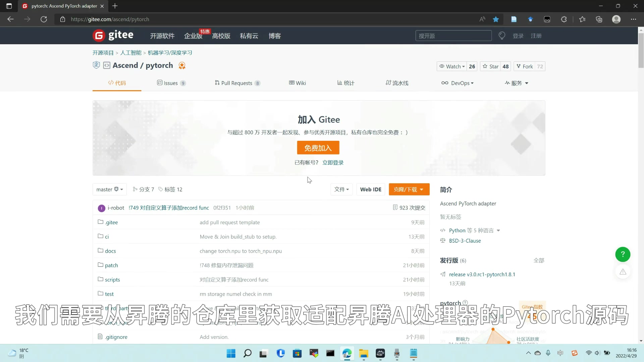Click the warning triangle report icon
This screenshot has height=362, width=644.
coord(623,272)
